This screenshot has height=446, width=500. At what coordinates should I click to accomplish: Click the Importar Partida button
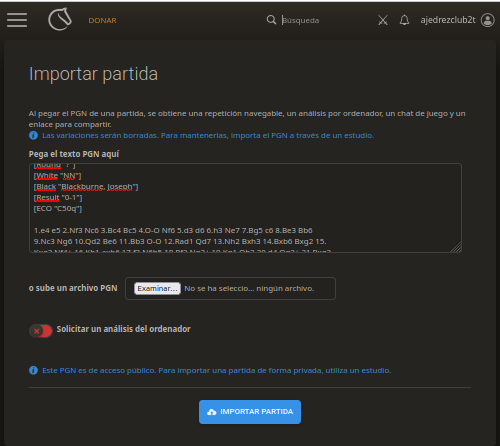[250, 412]
